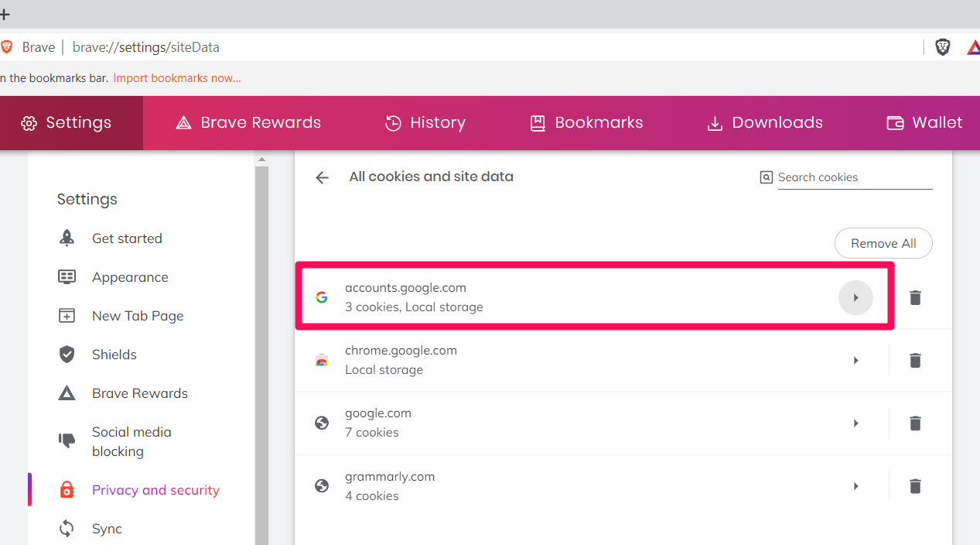Open the Downloads tab

[x=765, y=122]
